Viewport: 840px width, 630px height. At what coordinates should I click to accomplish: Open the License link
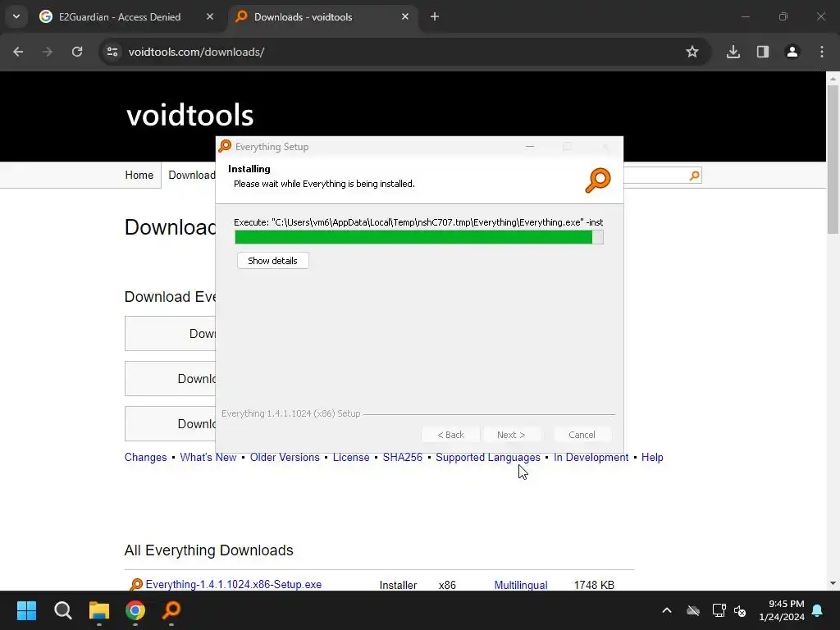click(351, 458)
